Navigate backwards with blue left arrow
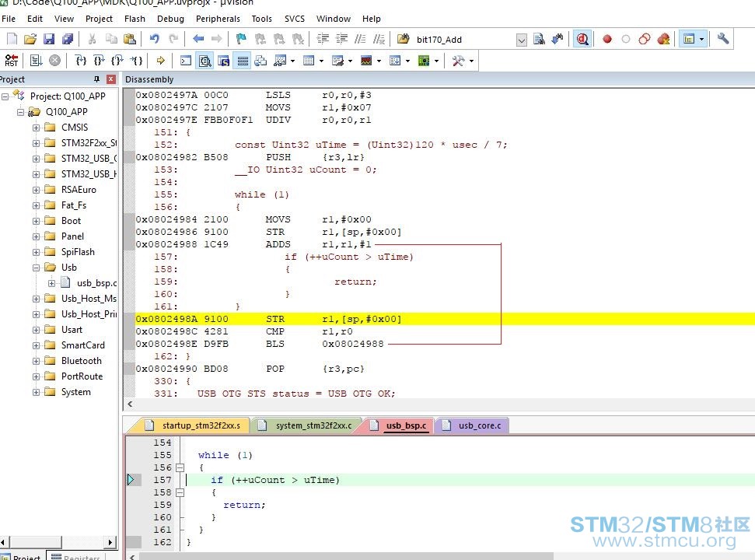 [x=198, y=39]
